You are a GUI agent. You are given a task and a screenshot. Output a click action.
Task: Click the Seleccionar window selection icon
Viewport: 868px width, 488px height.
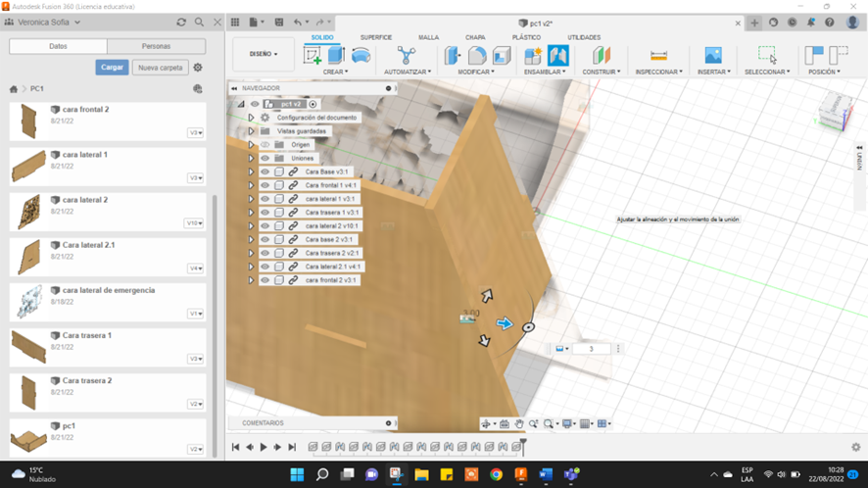coord(767,55)
